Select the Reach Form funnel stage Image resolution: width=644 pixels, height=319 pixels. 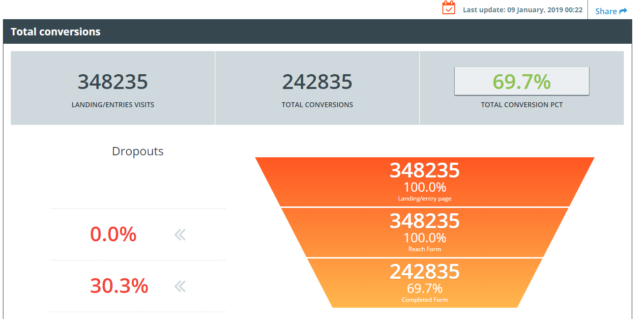[x=424, y=232]
